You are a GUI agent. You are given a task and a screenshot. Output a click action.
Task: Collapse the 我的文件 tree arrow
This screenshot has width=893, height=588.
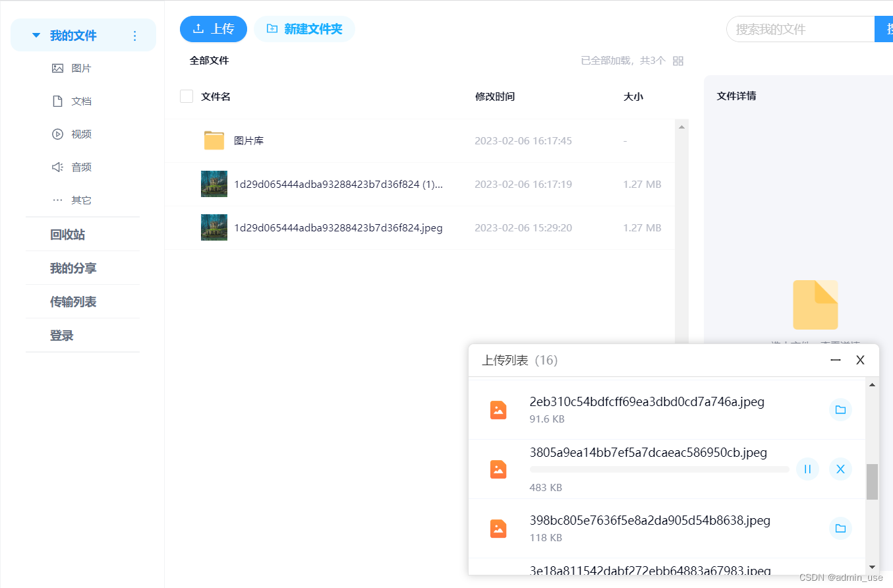[36, 35]
